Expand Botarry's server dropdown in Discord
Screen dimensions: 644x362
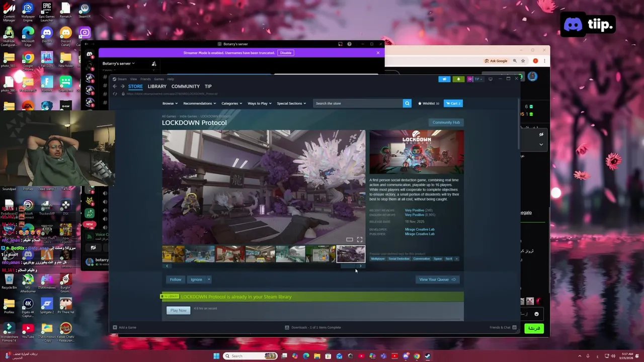(x=119, y=63)
